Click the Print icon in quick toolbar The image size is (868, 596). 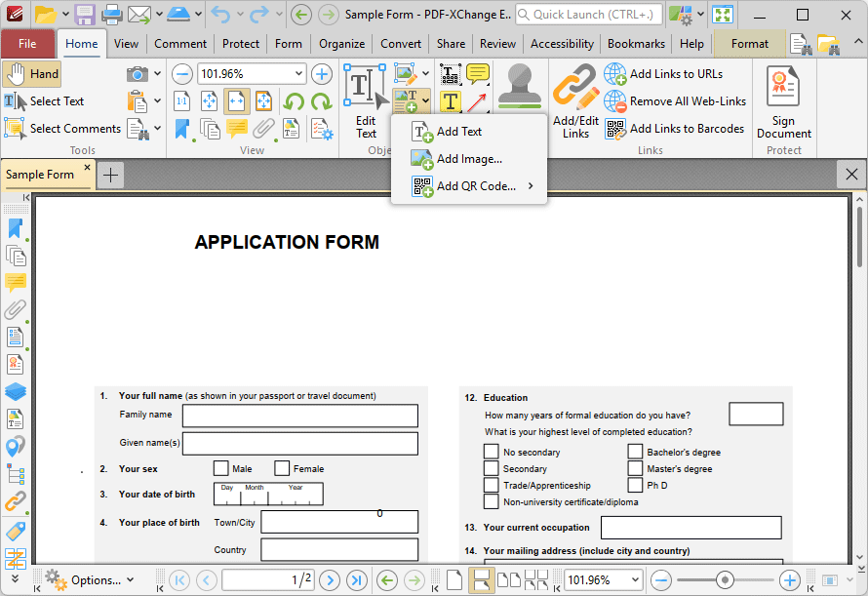[111, 15]
